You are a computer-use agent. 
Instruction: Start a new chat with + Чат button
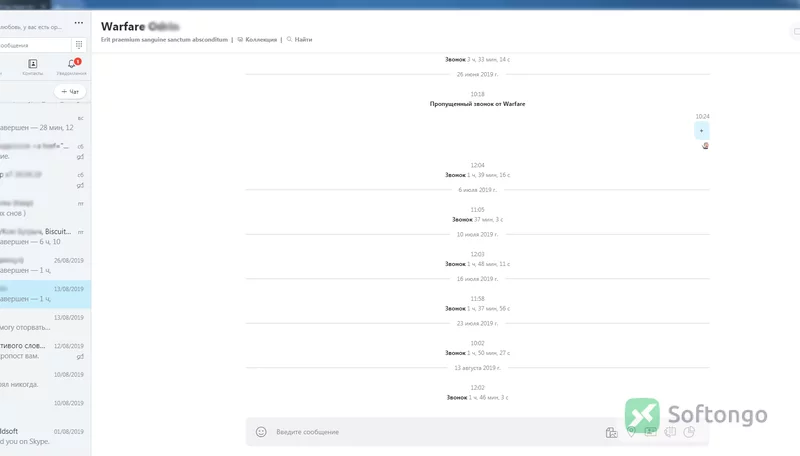pyautogui.click(x=70, y=91)
